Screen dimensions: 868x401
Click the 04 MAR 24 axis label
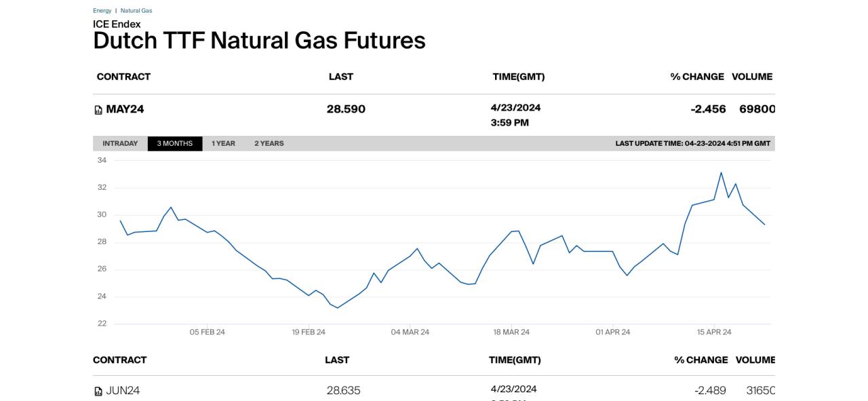410,332
